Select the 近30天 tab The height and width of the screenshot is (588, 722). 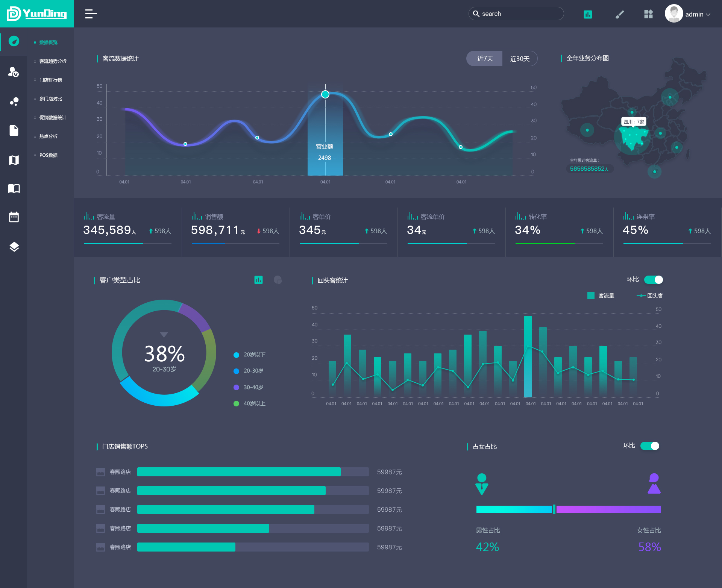pos(519,59)
